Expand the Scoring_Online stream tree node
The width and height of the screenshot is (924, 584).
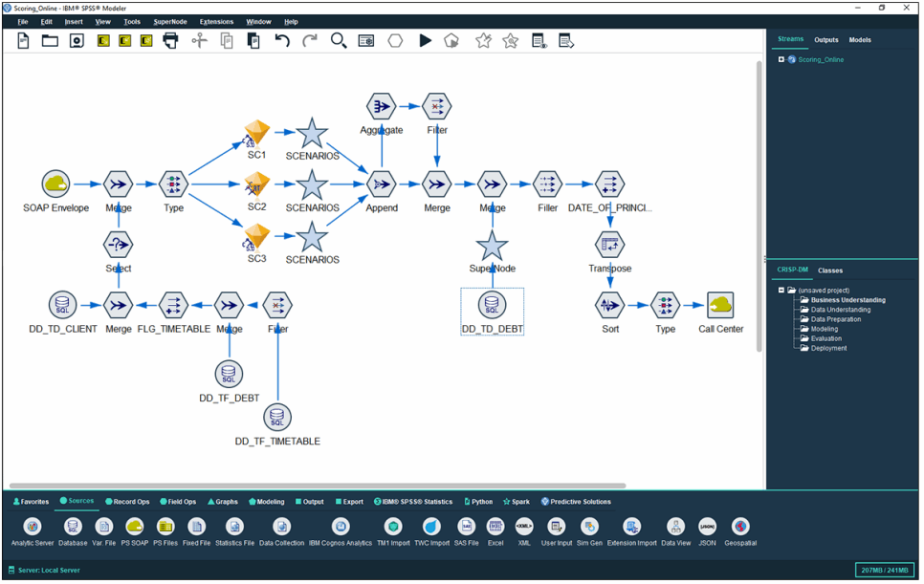pos(781,59)
